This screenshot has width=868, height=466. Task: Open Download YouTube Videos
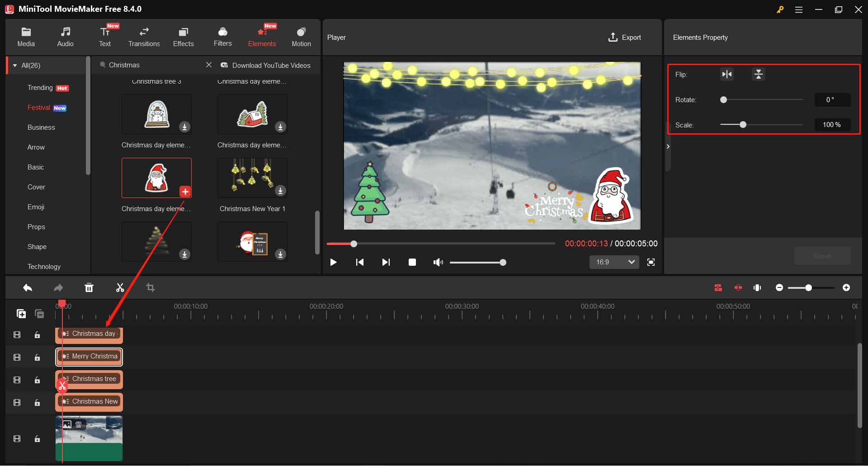click(x=266, y=65)
